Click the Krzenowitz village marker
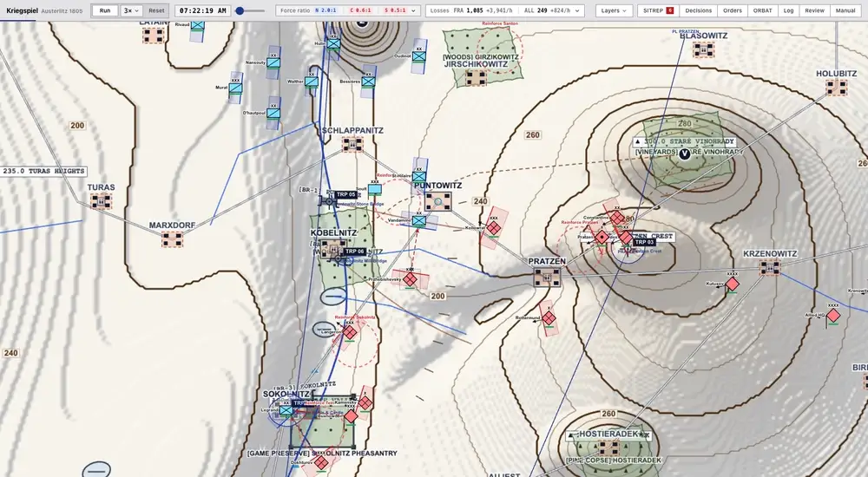The image size is (868, 477). coord(769,268)
